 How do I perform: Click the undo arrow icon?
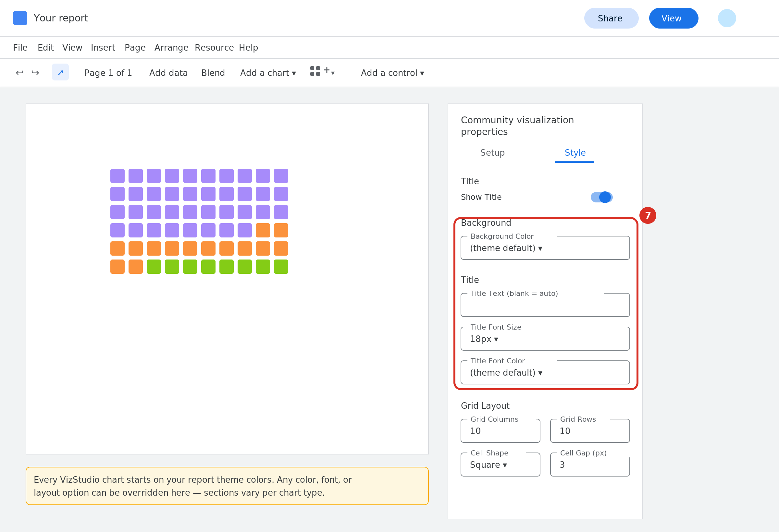coord(19,73)
